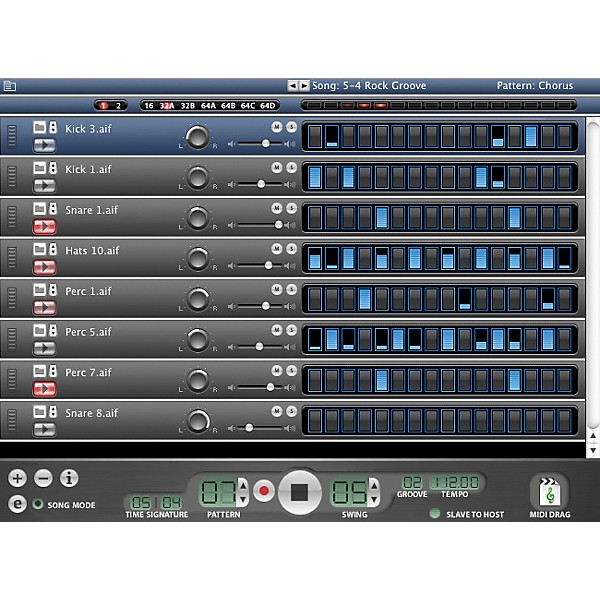Open sample folder for Kick 1.aif track

(x=39, y=168)
